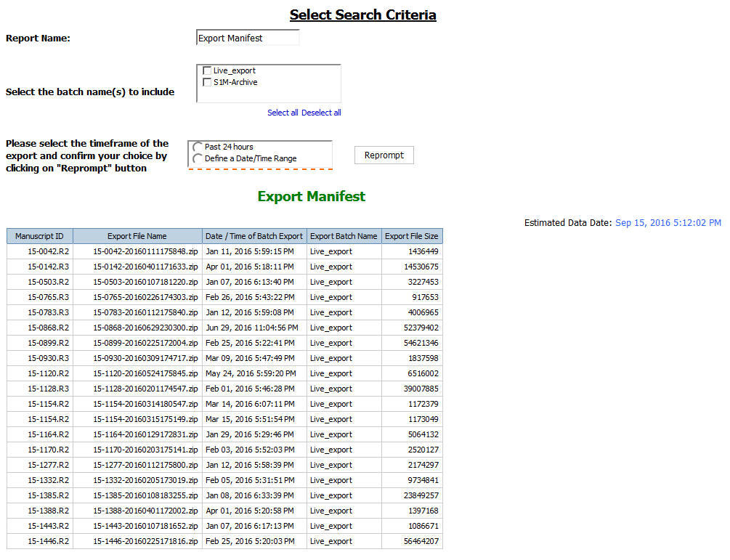Click Live_export in the 15-1332.R2 row
Screen dimensions: 730x560
tap(331, 480)
